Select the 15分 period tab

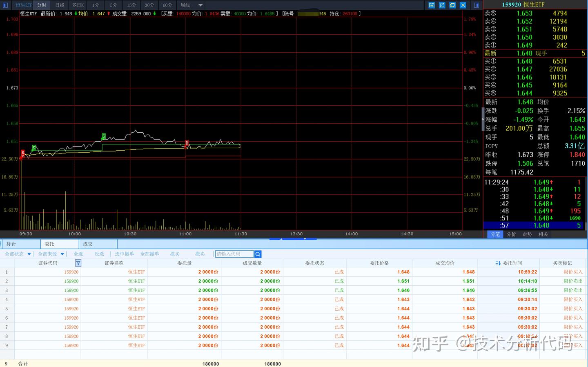coord(131,5)
